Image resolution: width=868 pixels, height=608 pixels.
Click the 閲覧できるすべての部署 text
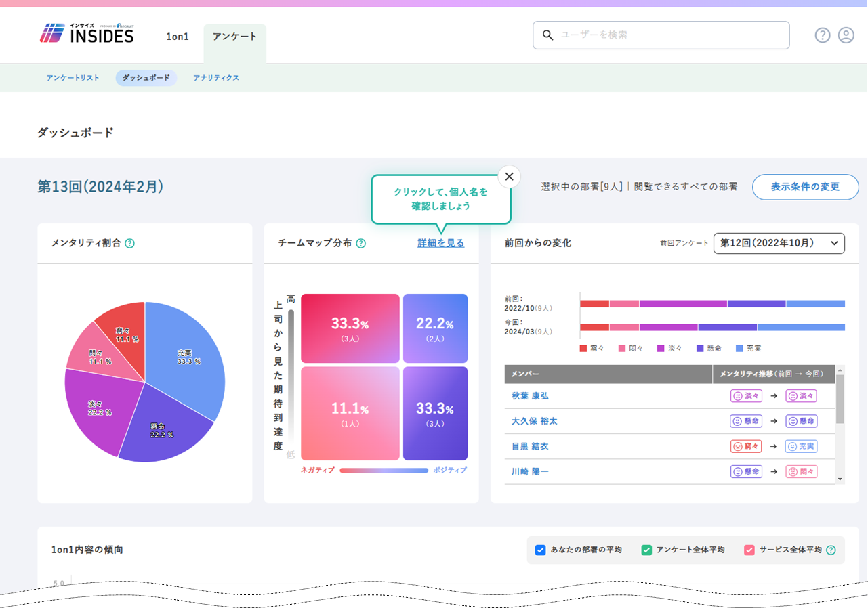686,186
